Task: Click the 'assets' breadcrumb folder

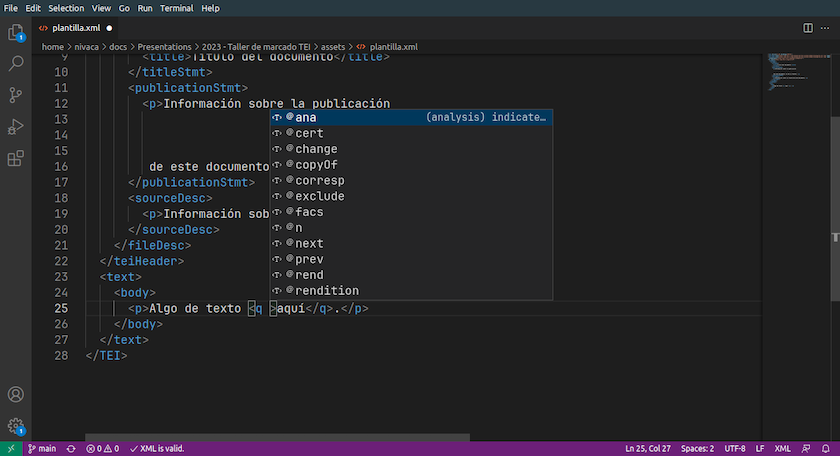Action: [333, 46]
